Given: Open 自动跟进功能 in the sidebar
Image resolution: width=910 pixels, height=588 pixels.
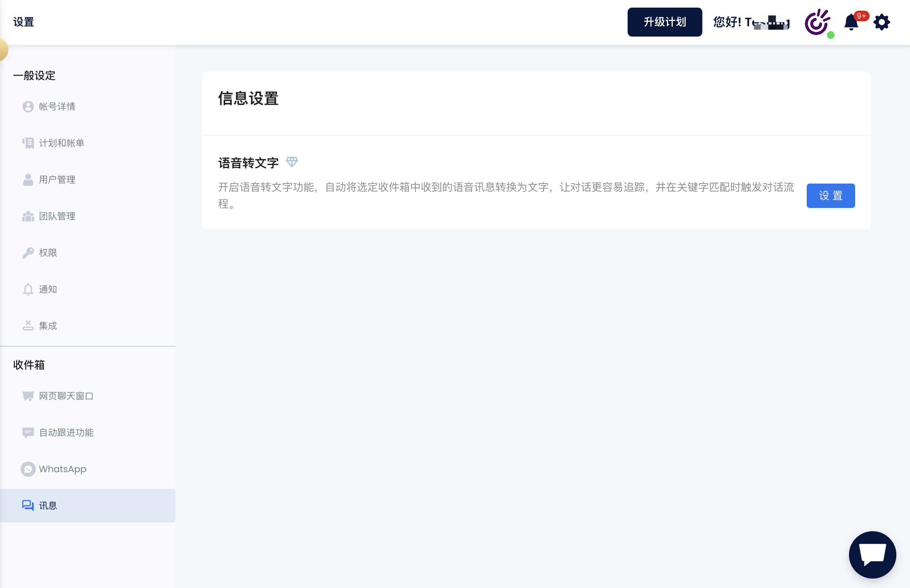Looking at the screenshot, I should (x=66, y=433).
